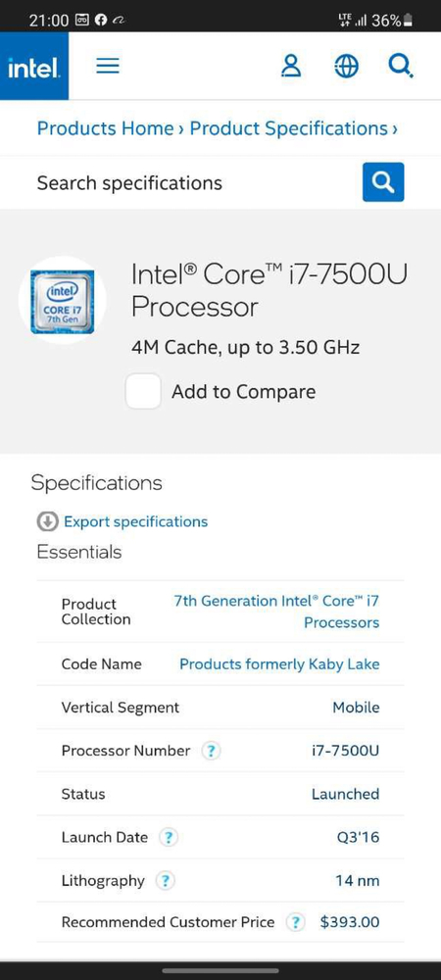Click the blue search specifications button
This screenshot has height=980, width=441.
[x=383, y=182]
